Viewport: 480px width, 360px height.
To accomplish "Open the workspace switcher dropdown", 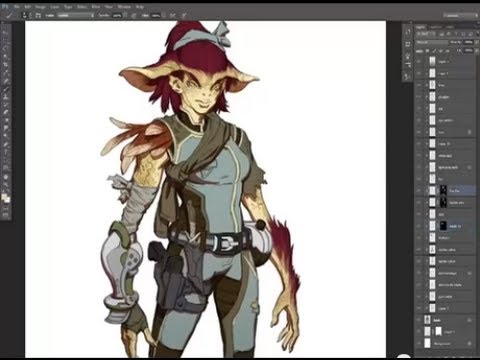I will pyautogui.click(x=460, y=15).
